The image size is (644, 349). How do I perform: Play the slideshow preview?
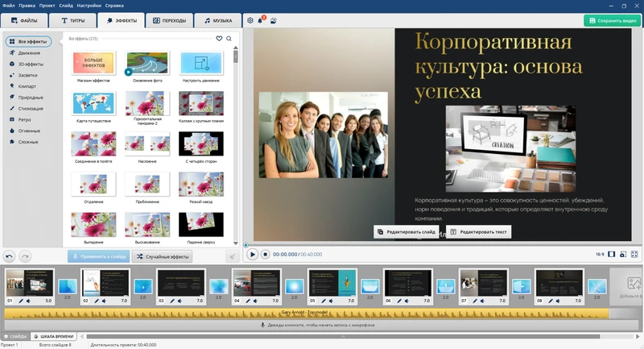pos(252,255)
